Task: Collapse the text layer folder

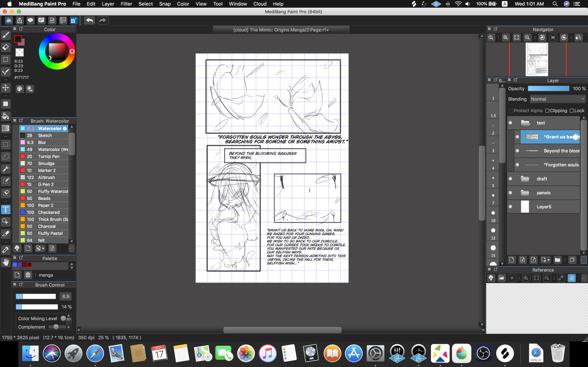Action: point(526,123)
